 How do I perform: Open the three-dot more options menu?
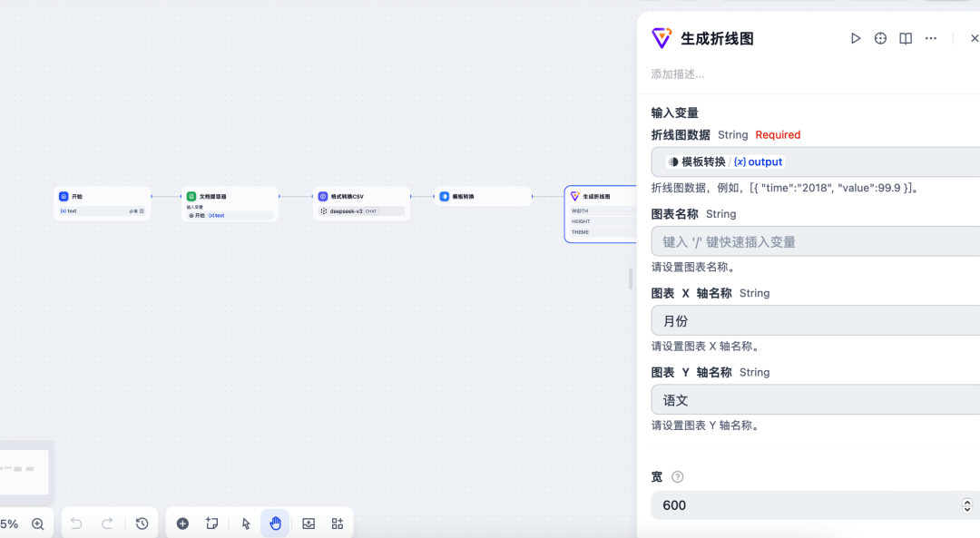coord(931,39)
